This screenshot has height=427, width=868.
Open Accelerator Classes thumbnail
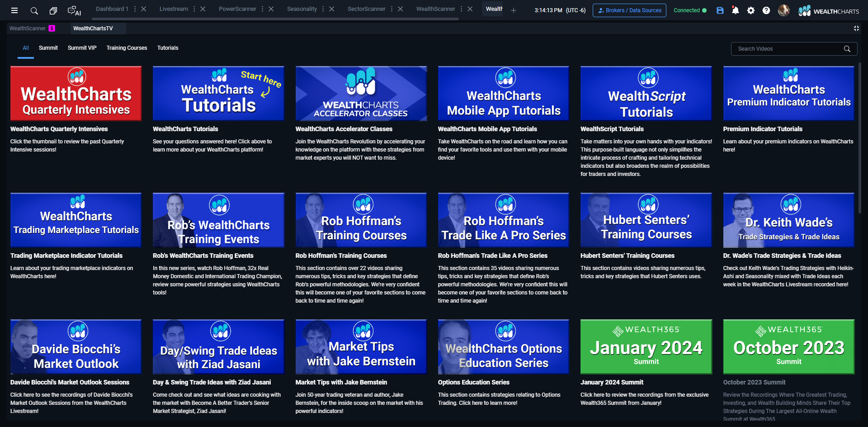[361, 94]
